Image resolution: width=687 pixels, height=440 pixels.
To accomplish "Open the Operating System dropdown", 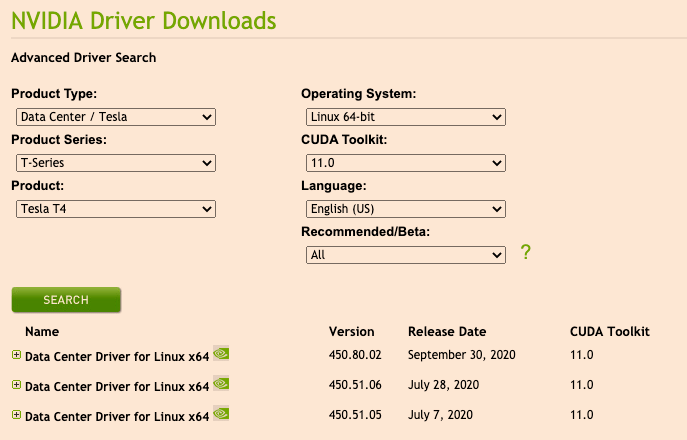I will pyautogui.click(x=406, y=117).
